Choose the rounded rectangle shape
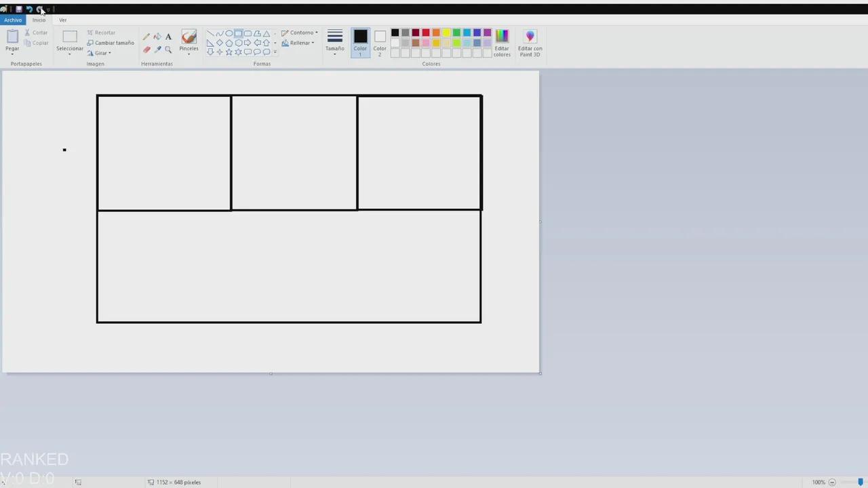Screen dimensions: 868x488 [248, 33]
